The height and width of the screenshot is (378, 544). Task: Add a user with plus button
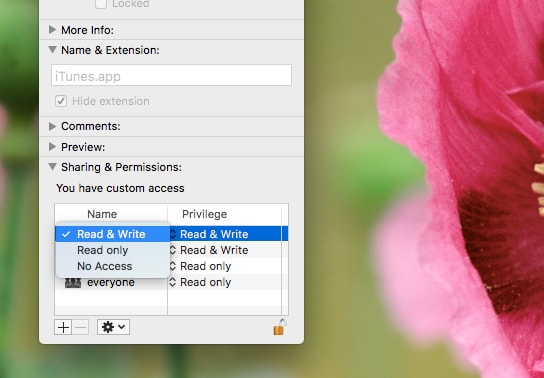(x=63, y=327)
